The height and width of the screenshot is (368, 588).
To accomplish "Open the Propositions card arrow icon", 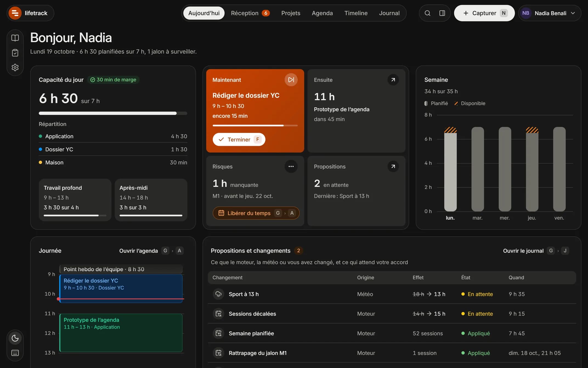I will [x=393, y=166].
